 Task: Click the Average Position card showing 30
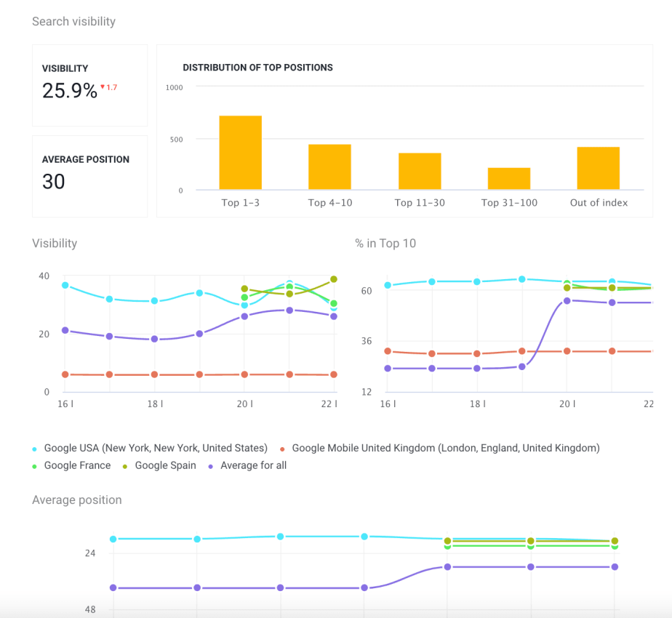click(89, 174)
